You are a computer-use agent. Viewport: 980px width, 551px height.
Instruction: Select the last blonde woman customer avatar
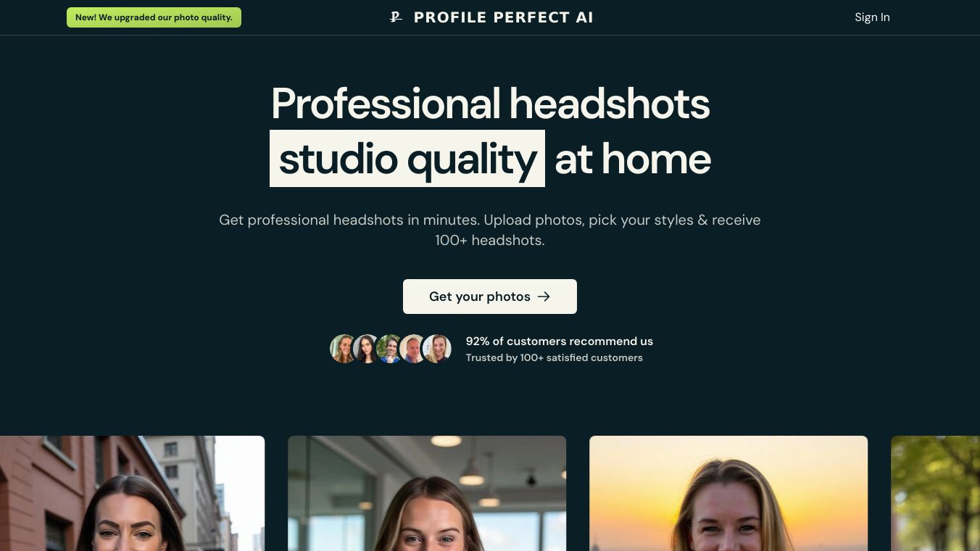tap(437, 349)
